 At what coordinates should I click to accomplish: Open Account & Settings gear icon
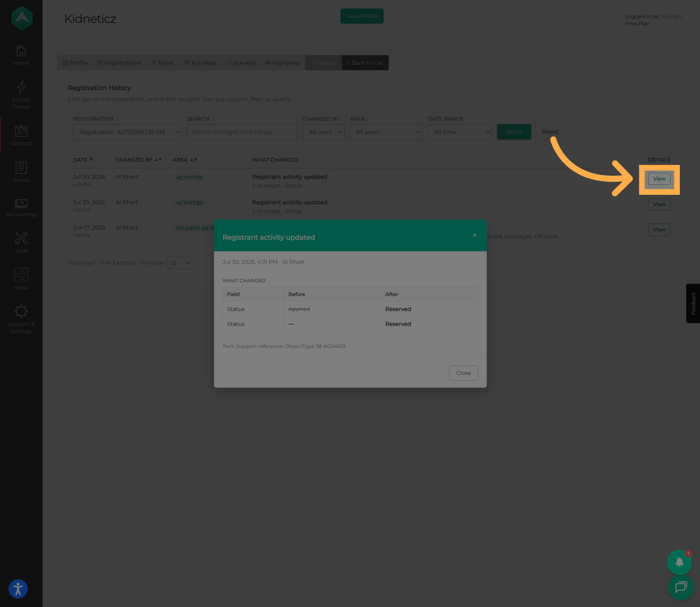[21, 311]
